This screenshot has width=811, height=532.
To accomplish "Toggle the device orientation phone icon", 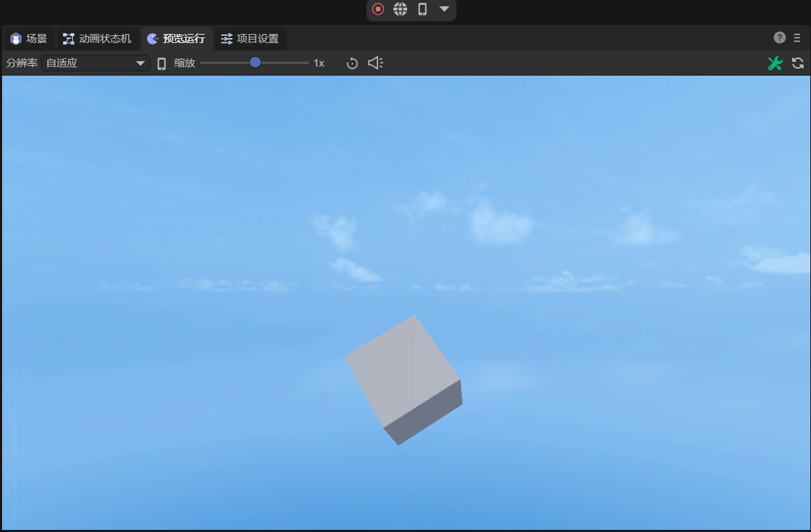I will pos(162,64).
